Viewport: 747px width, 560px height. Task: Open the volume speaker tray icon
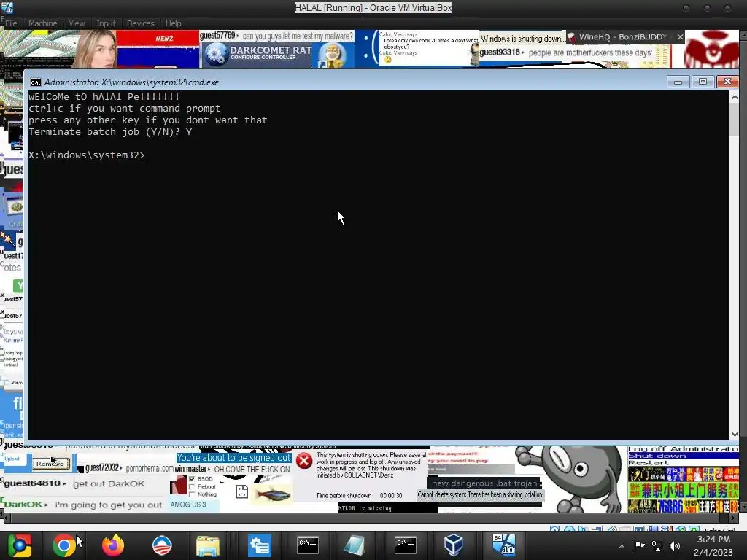[x=675, y=545]
